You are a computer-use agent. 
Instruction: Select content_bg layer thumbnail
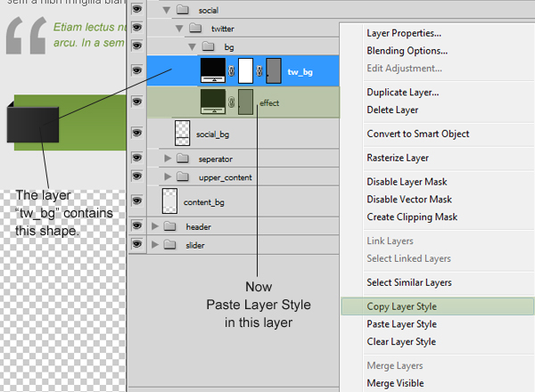(x=169, y=201)
